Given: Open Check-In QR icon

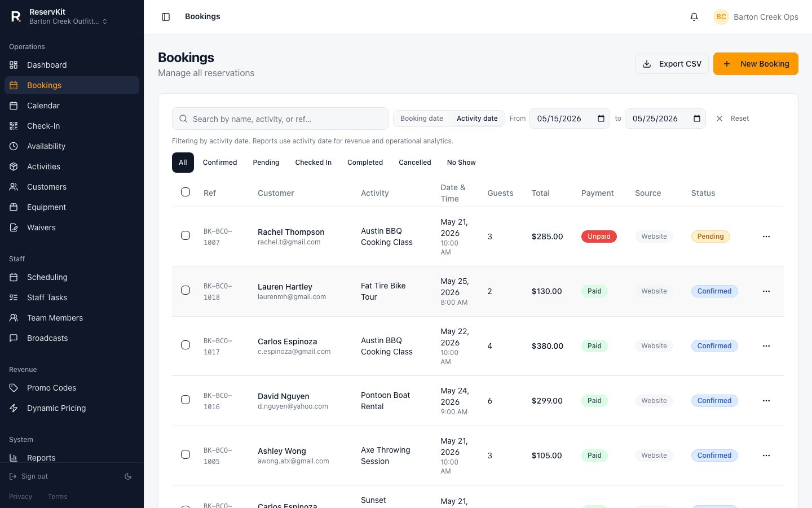Looking at the screenshot, I should [14, 126].
